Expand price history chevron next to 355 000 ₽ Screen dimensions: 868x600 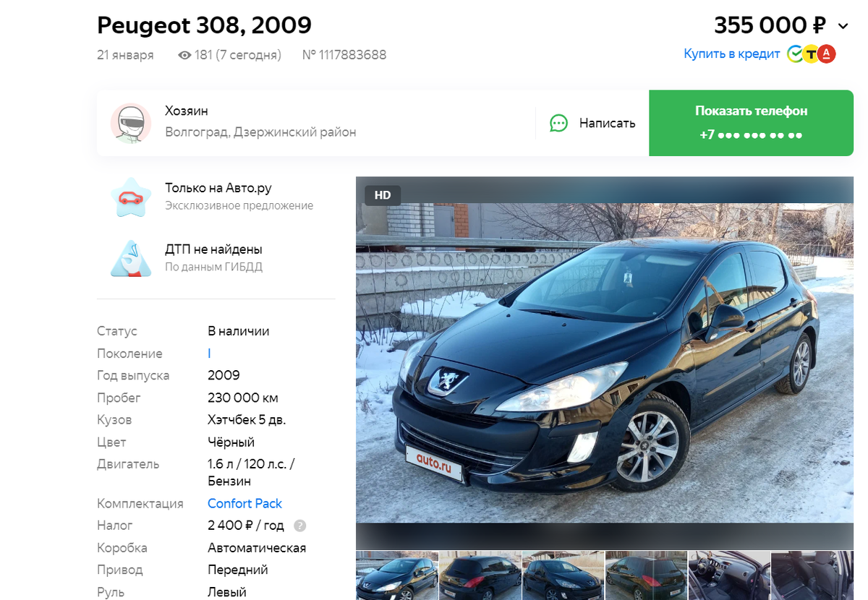tap(843, 26)
